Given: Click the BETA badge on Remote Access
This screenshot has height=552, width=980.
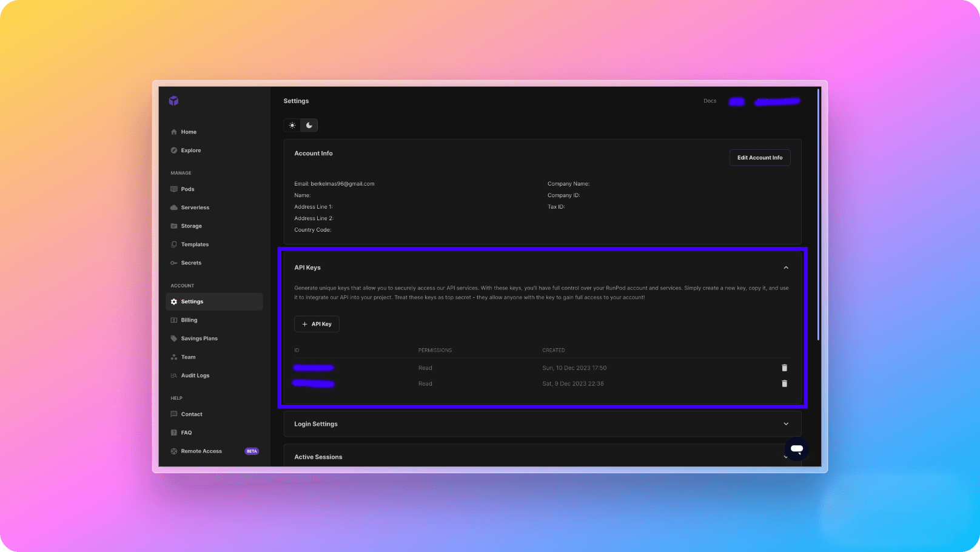Looking at the screenshot, I should pyautogui.click(x=252, y=451).
